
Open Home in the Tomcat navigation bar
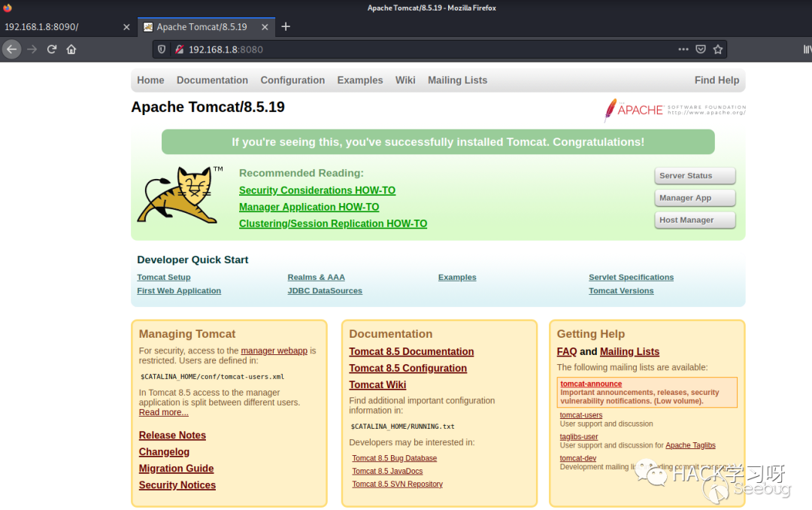[x=150, y=80]
